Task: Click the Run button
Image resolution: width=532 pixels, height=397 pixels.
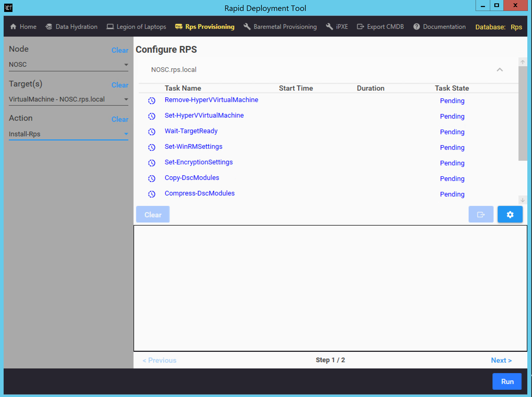Action: 507,381
